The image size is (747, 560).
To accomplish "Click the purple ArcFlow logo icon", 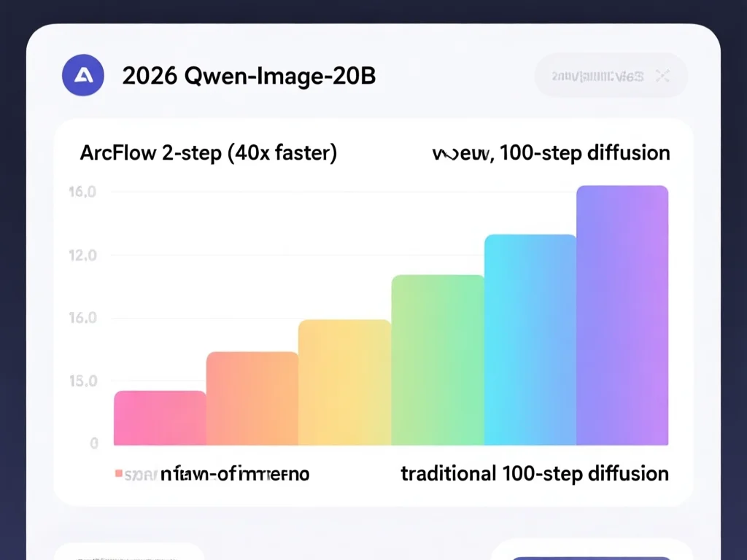I will pyautogui.click(x=83, y=76).
